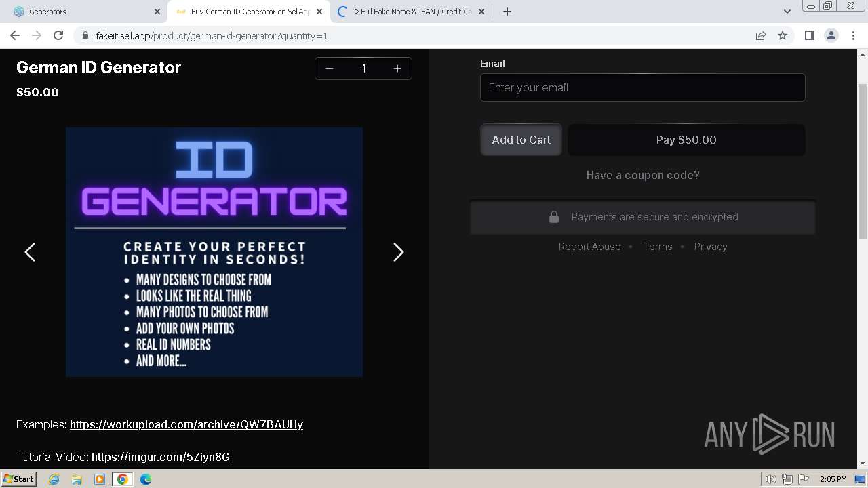This screenshot has width=868, height=488.
Task: Open the Have a coupon code link
Action: tap(643, 175)
